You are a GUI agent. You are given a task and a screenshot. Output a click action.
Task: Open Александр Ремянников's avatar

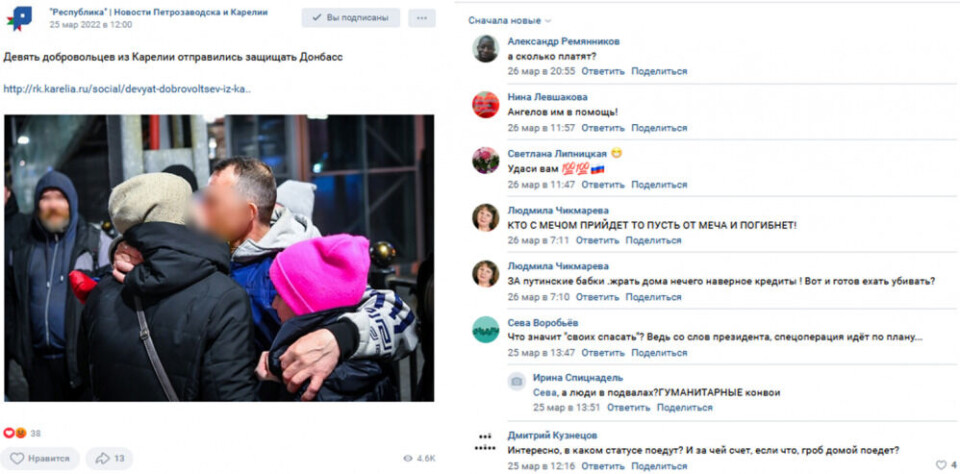coord(486,48)
